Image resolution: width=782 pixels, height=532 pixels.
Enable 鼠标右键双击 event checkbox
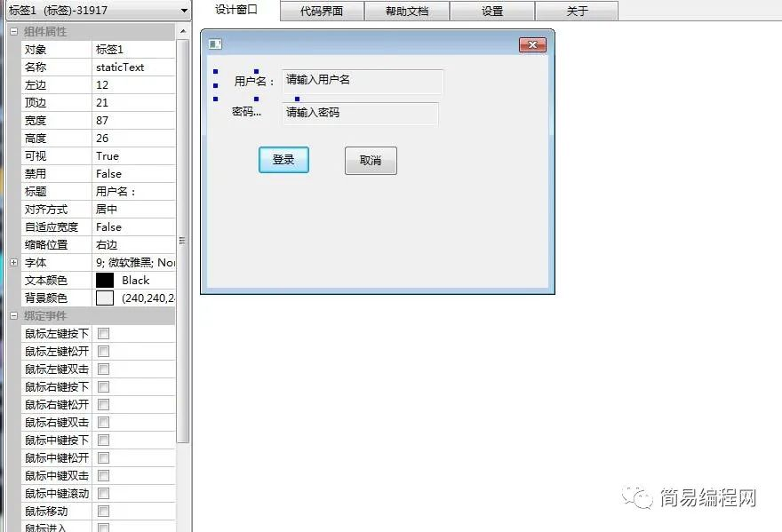click(x=104, y=422)
